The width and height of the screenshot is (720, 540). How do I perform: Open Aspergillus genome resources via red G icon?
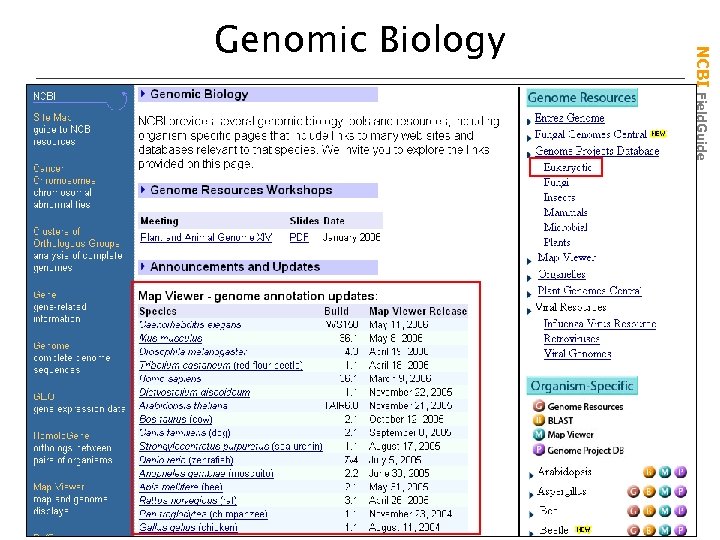[633, 492]
